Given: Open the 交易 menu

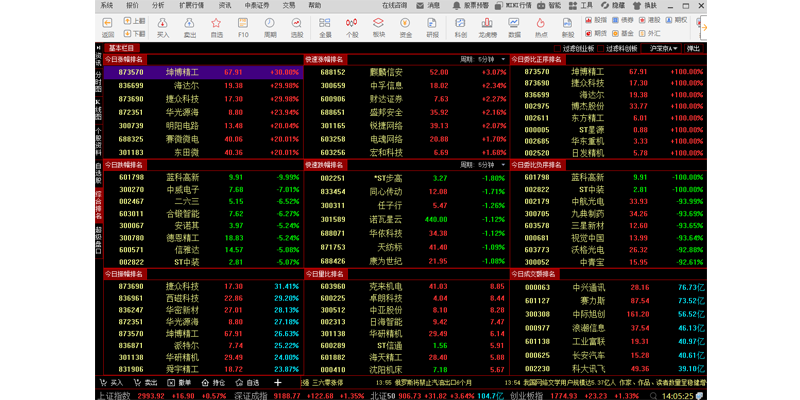Looking at the screenshot, I should [x=289, y=6].
